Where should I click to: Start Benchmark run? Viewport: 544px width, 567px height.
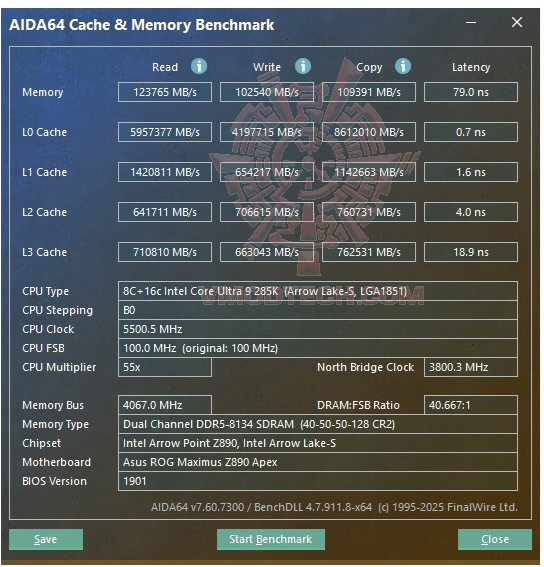coord(271,539)
